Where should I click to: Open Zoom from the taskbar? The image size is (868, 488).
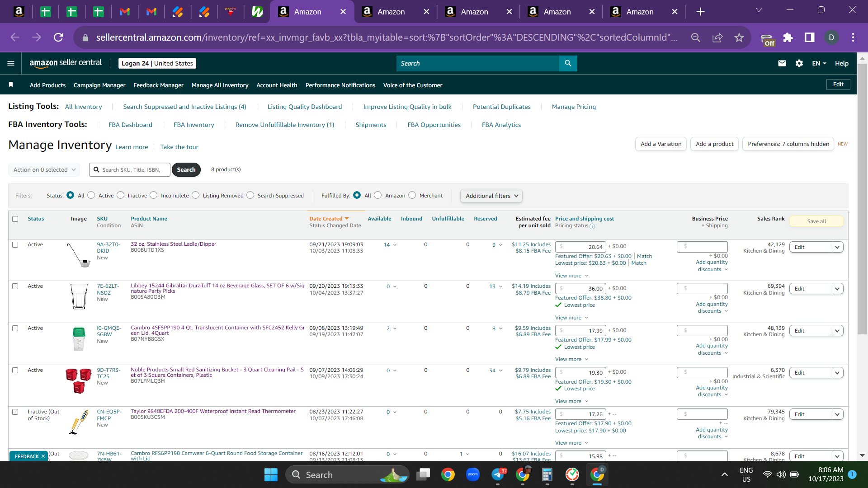tap(472, 474)
